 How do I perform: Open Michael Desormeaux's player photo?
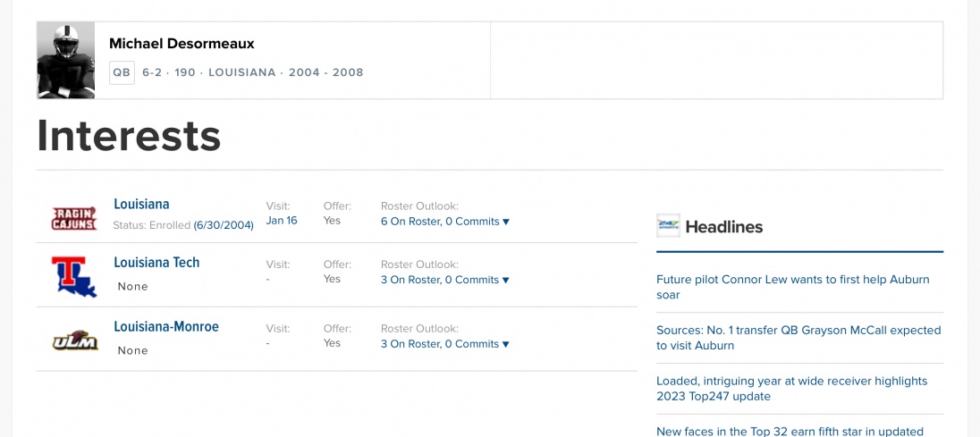pyautogui.click(x=66, y=60)
